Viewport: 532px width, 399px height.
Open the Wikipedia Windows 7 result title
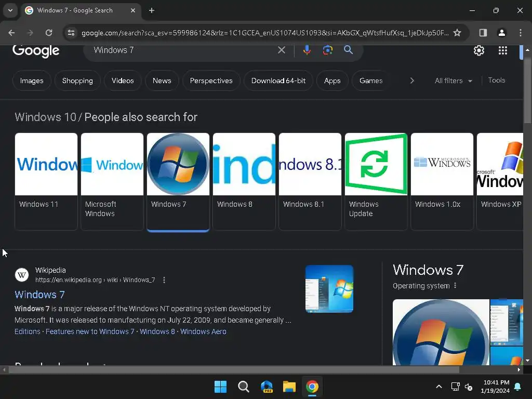click(x=39, y=295)
